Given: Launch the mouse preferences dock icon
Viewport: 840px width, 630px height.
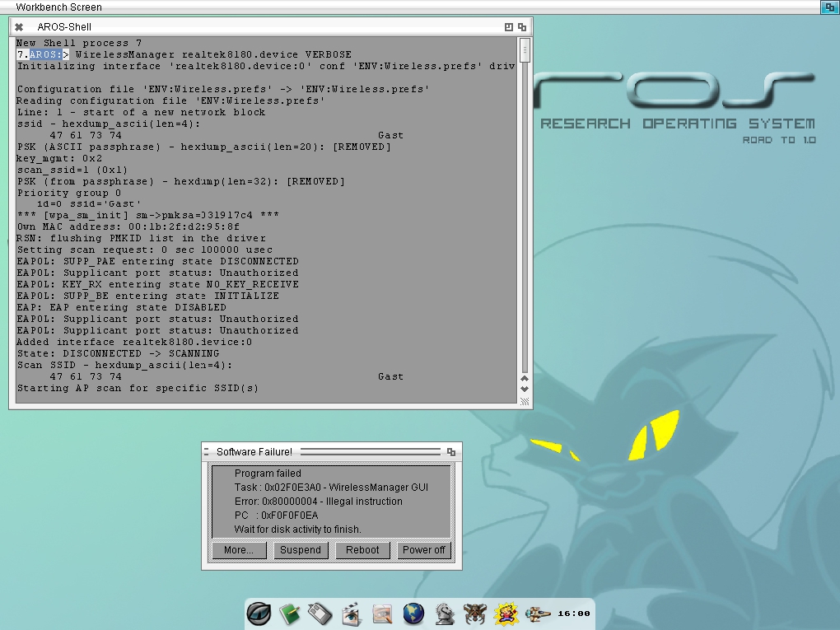Looking at the screenshot, I should [x=320, y=614].
